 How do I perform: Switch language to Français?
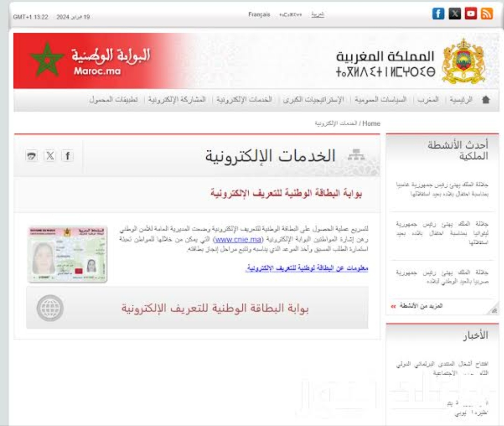(x=259, y=15)
